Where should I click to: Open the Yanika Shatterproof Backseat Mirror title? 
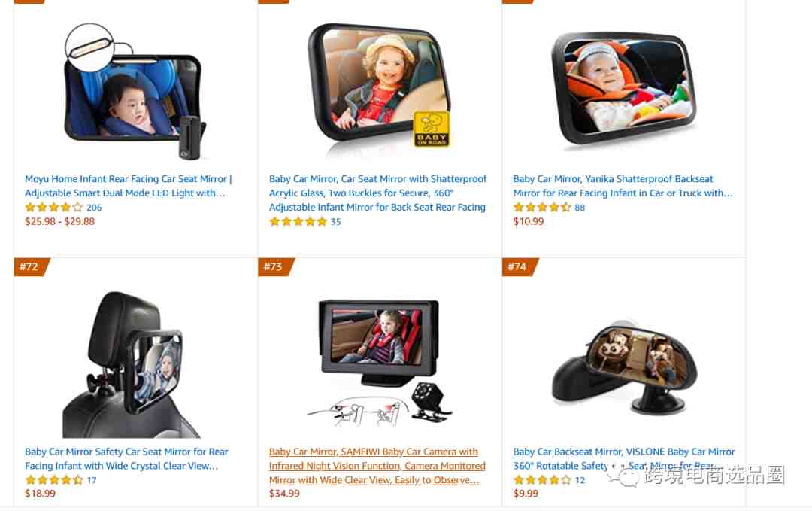coord(623,186)
